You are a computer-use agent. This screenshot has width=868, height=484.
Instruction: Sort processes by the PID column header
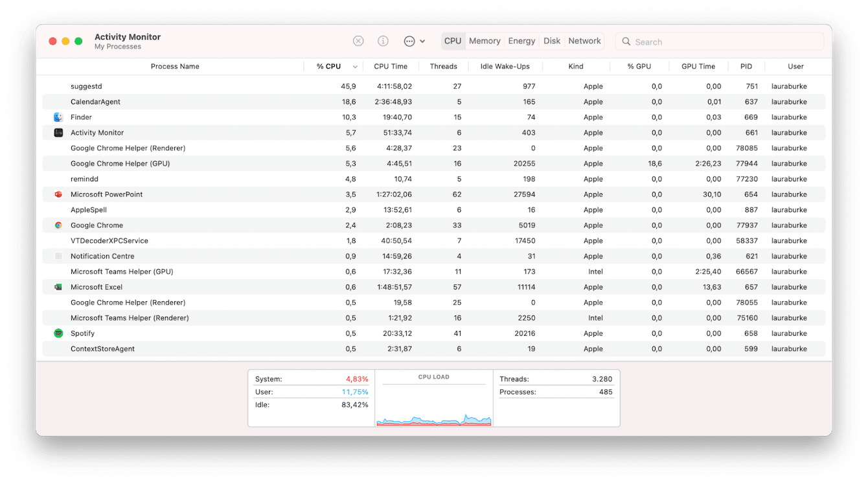tap(746, 66)
